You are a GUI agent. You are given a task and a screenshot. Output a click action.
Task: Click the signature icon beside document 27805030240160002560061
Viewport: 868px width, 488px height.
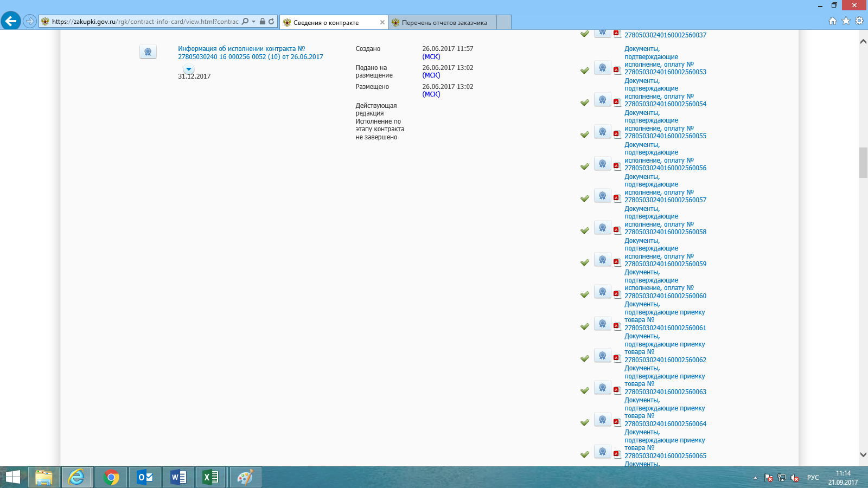pos(602,324)
